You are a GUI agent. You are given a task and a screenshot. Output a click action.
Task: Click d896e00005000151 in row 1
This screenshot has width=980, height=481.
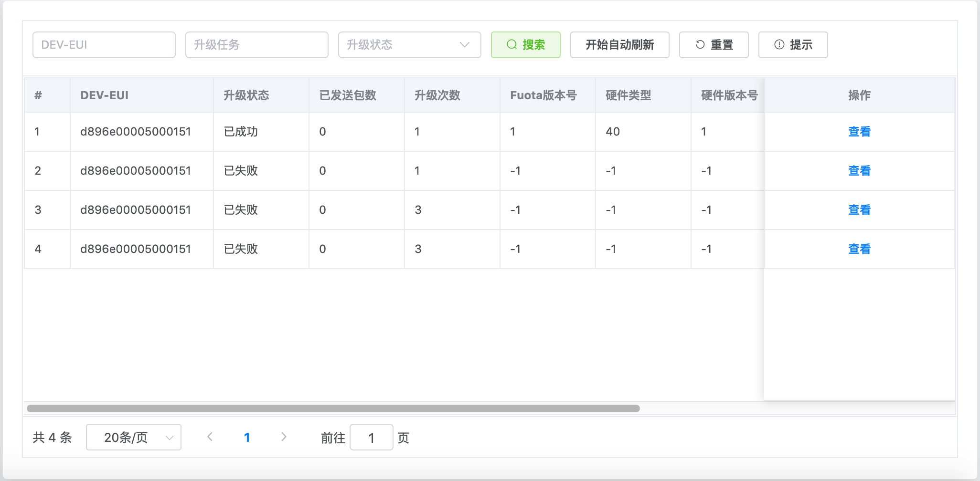136,132
